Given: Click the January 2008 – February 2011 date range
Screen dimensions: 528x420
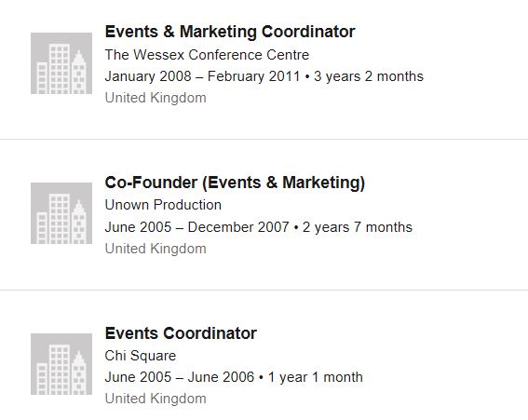Looking at the screenshot, I should tap(202, 76).
